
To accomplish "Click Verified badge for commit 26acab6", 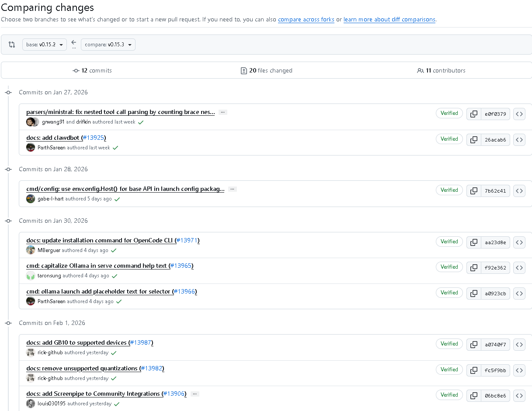I will tap(449, 139).
